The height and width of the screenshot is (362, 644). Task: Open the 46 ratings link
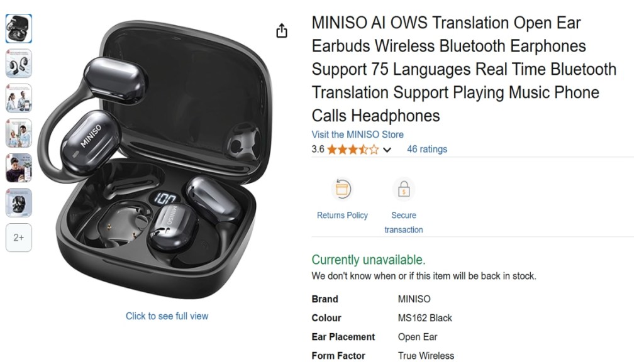pyautogui.click(x=427, y=150)
